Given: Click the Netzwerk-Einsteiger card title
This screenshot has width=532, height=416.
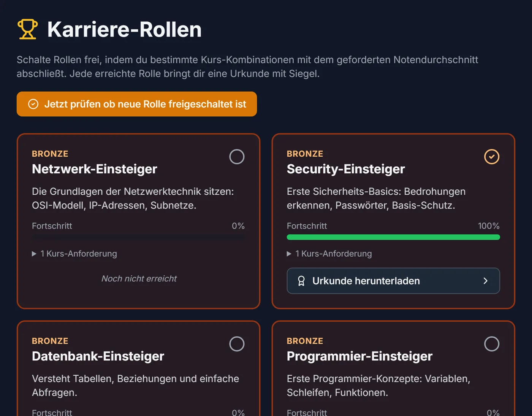Looking at the screenshot, I should coord(95,169).
